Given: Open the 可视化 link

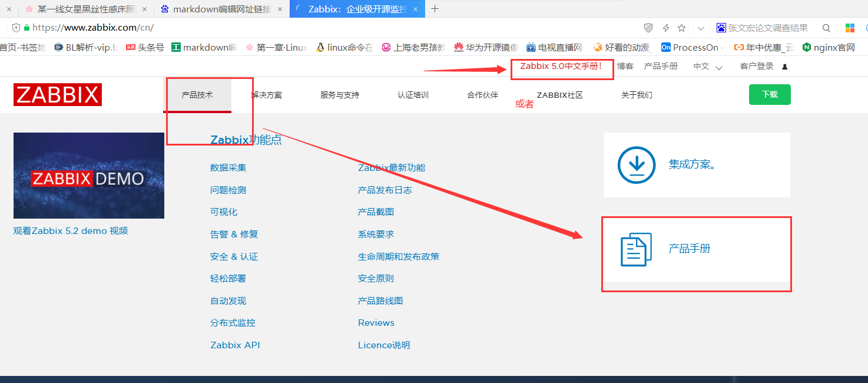Looking at the screenshot, I should 224,212.
